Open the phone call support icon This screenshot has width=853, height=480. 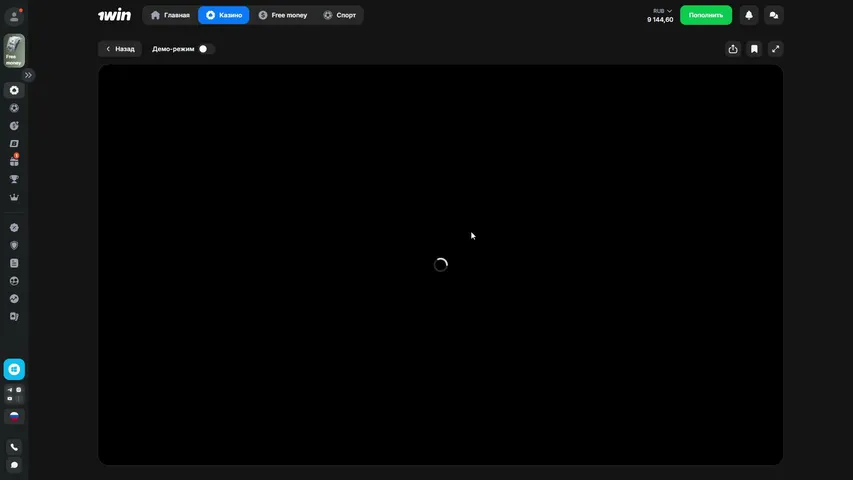(x=14, y=447)
